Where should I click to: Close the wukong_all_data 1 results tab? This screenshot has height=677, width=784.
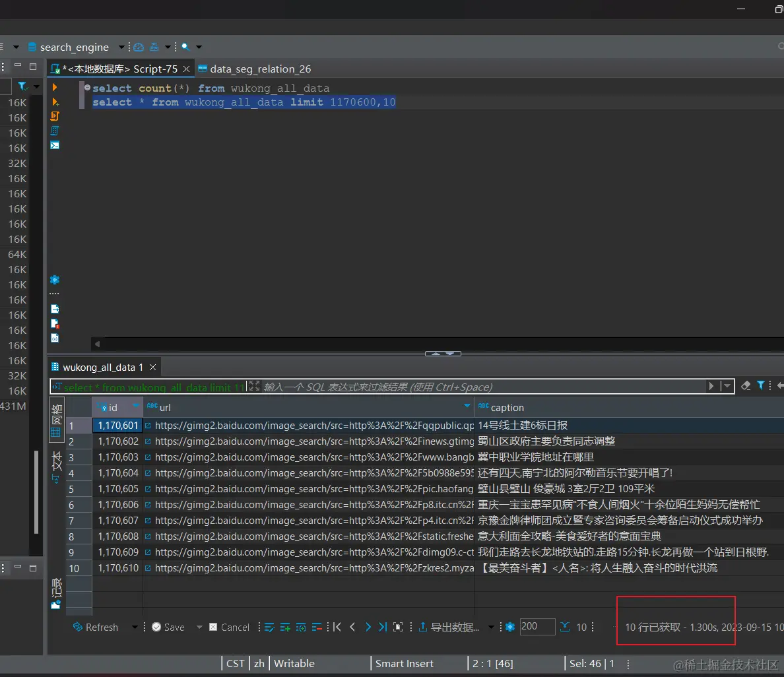(x=153, y=368)
